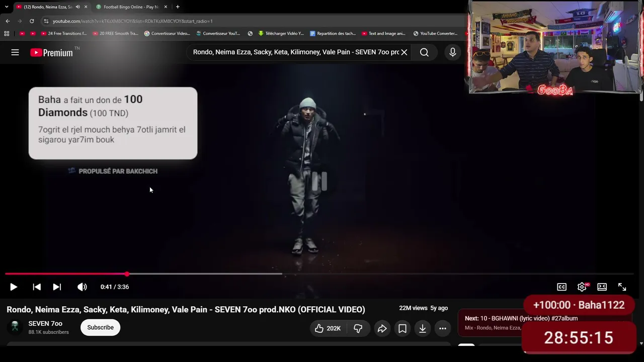Like the video with 202K likes
The width and height of the screenshot is (644, 362).
[328, 328]
